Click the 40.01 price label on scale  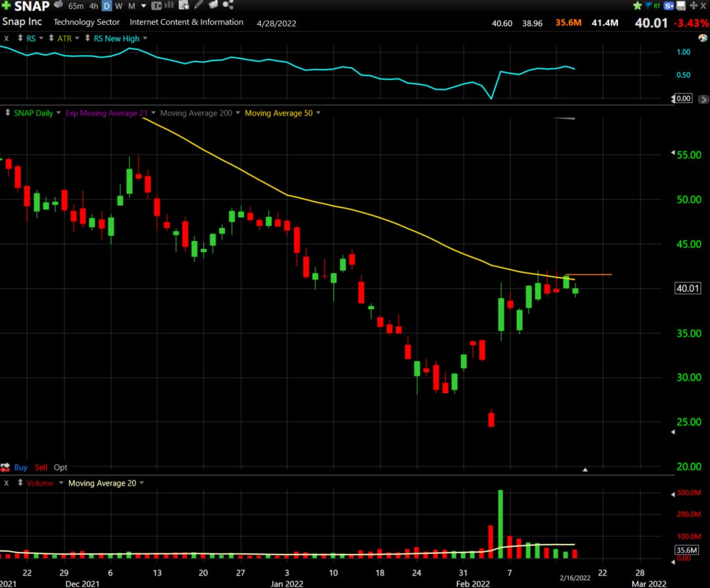pos(688,288)
